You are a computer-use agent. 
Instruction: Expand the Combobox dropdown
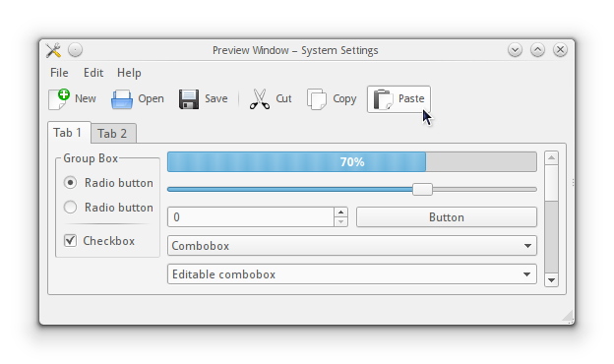(x=527, y=246)
